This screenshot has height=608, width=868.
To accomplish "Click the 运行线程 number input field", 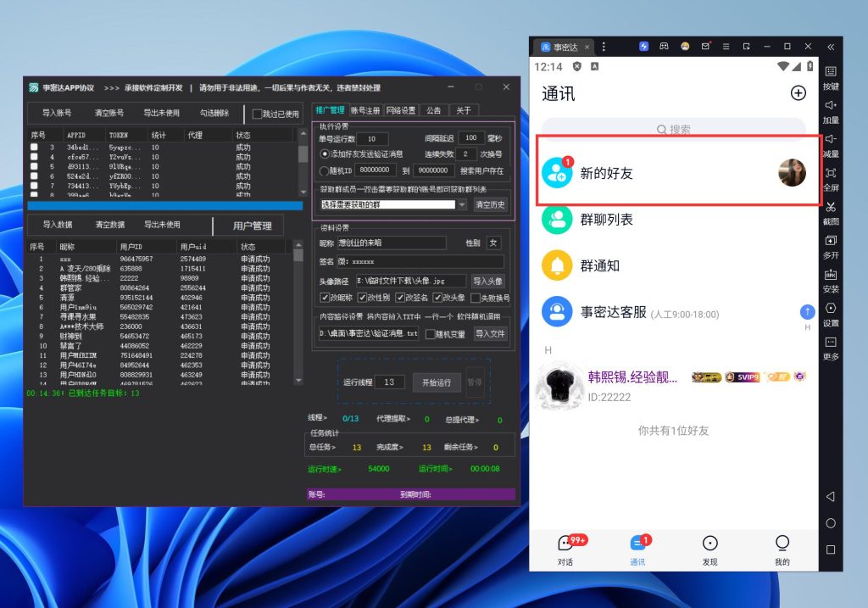I will coord(389,382).
